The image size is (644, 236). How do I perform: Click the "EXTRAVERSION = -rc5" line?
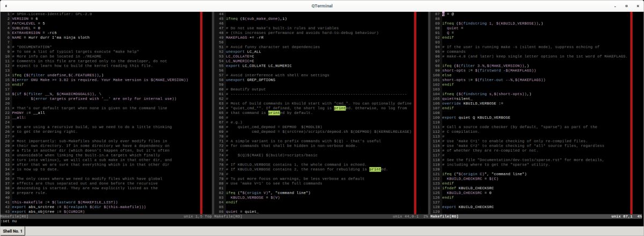[34, 33]
